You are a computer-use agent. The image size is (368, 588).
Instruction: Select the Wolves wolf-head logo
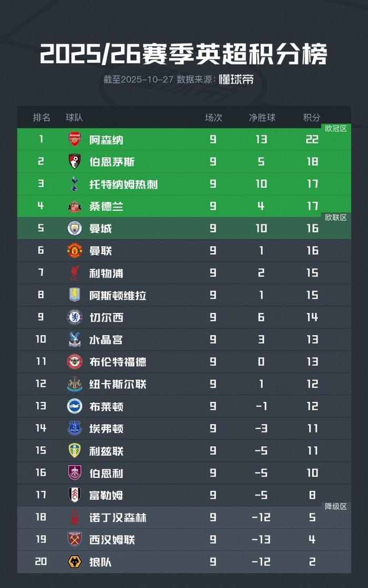click(75, 562)
